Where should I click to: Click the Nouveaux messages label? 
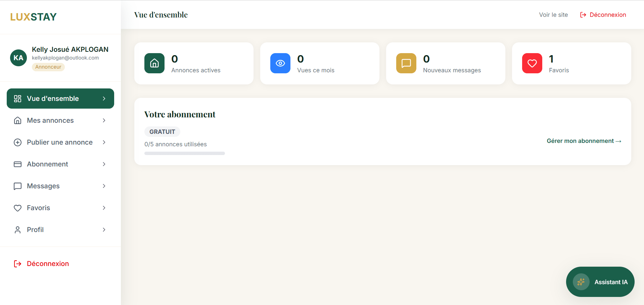pos(452,70)
